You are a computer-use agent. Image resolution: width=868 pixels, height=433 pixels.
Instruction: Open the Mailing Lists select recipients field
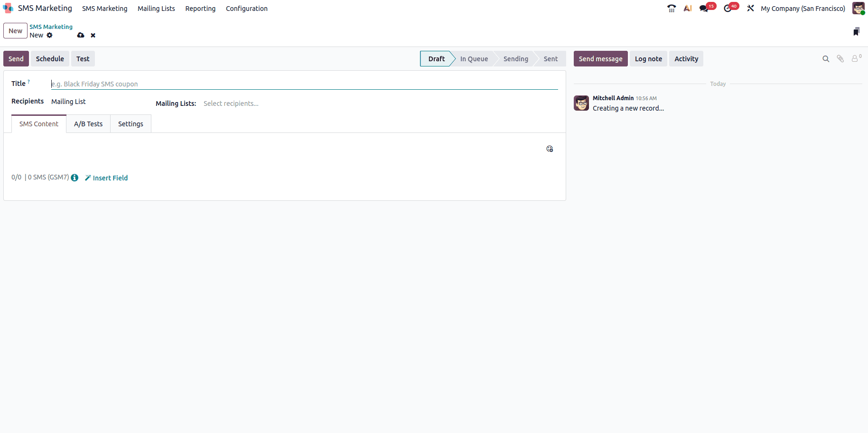380,104
